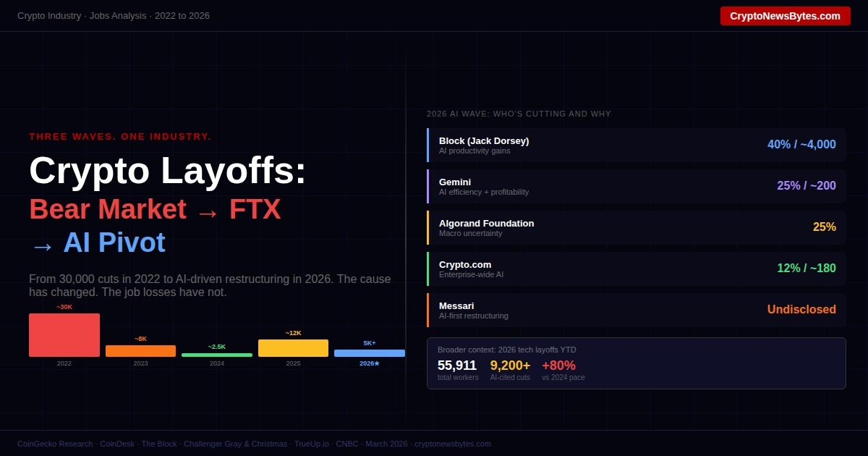Screen dimensions: 868x456
Task: Click the CoinDesk footer credit
Action: point(116,444)
